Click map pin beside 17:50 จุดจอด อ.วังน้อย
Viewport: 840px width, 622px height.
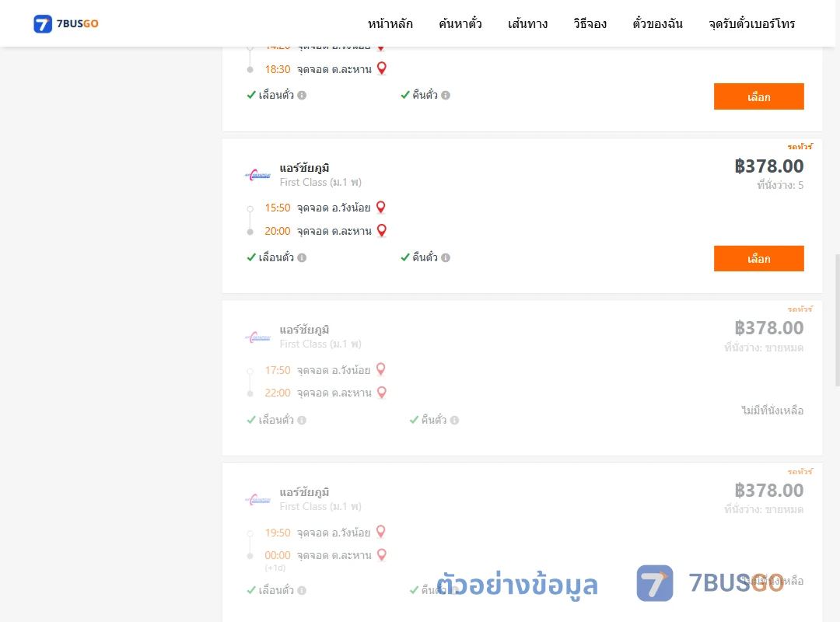tap(381, 369)
